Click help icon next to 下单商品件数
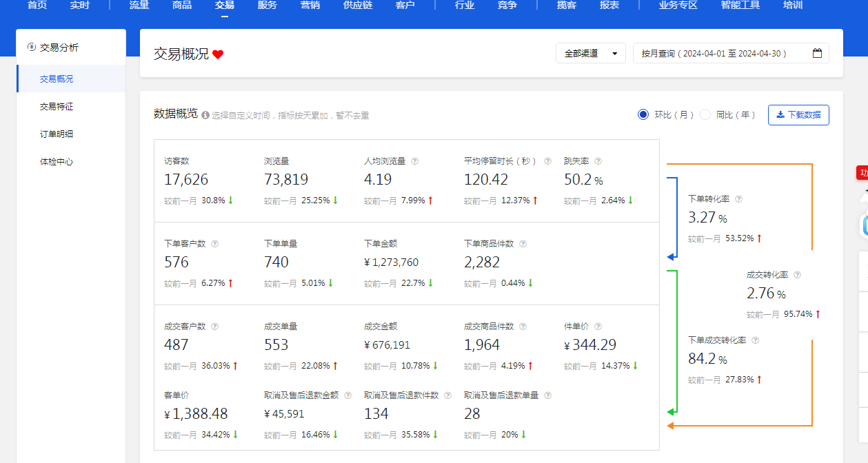The height and width of the screenshot is (463, 868). tap(523, 244)
